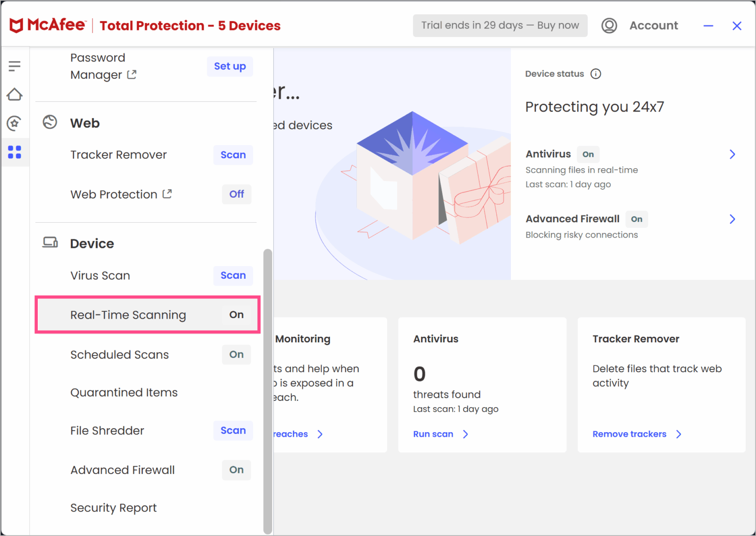Open Quarantined Items

tap(124, 392)
